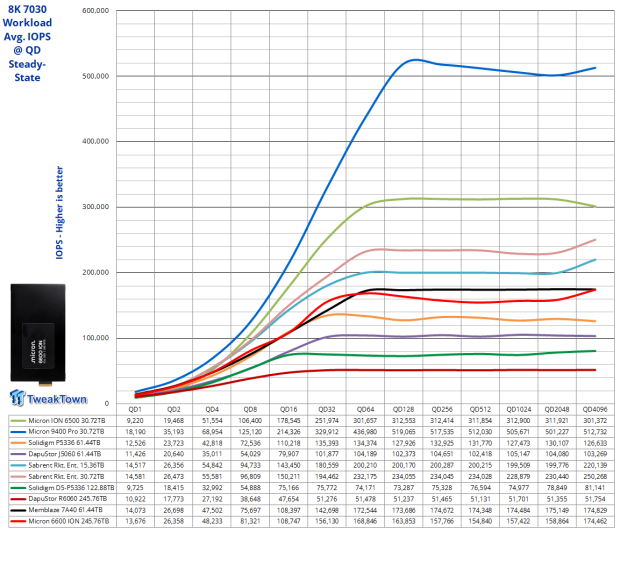This screenshot has height=568, width=620.
Task: Click the 500,000 y-axis tick label
Action: [95, 76]
